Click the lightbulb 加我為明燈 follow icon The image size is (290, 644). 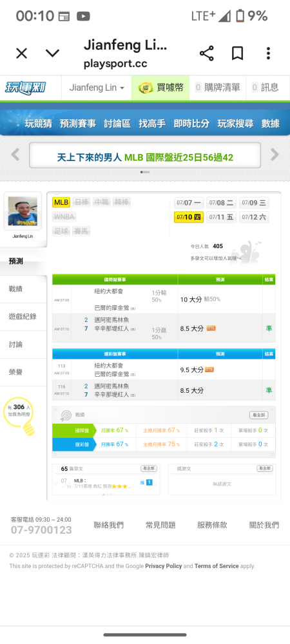[x=19, y=415]
